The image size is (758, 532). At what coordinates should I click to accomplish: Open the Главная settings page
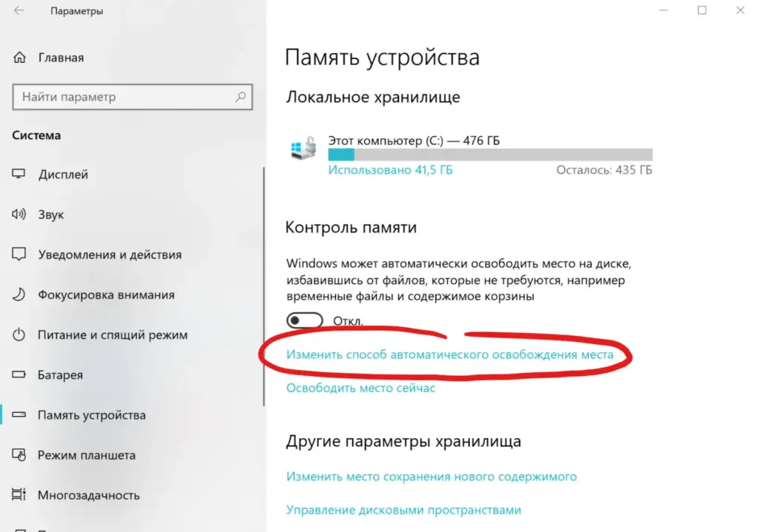(x=61, y=58)
